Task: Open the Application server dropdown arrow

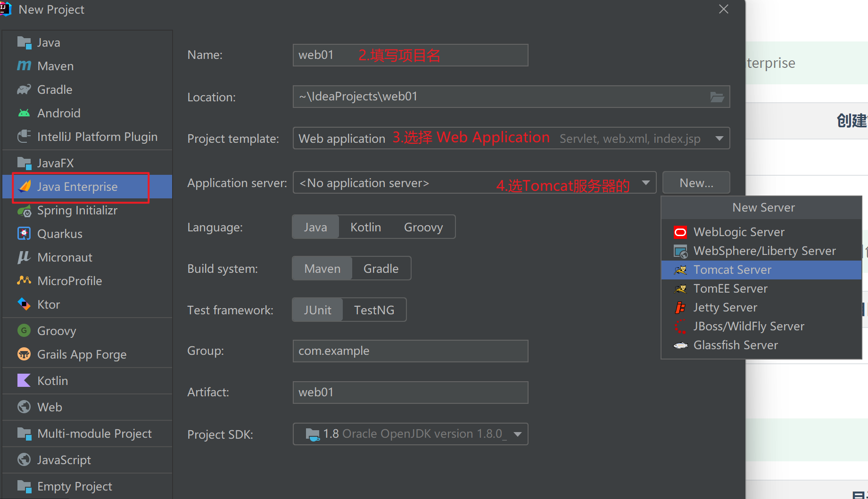Action: [x=646, y=183]
